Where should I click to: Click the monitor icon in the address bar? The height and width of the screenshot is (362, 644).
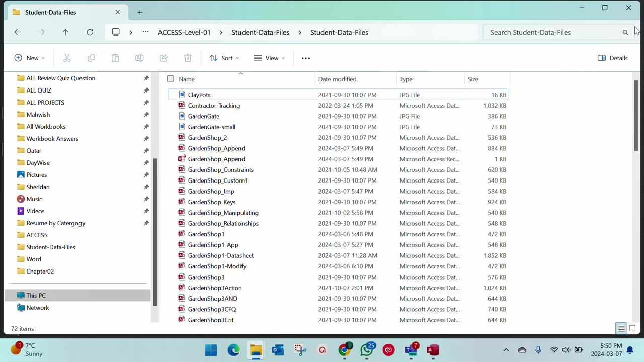(x=116, y=32)
